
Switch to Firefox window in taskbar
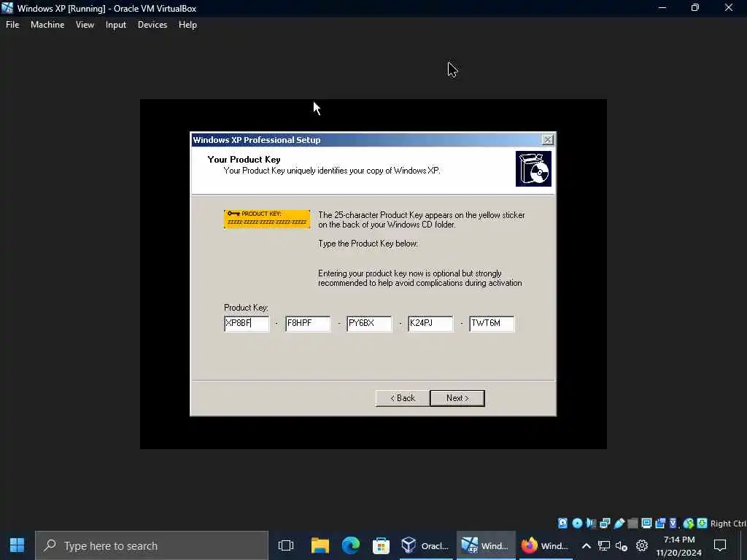click(x=545, y=545)
